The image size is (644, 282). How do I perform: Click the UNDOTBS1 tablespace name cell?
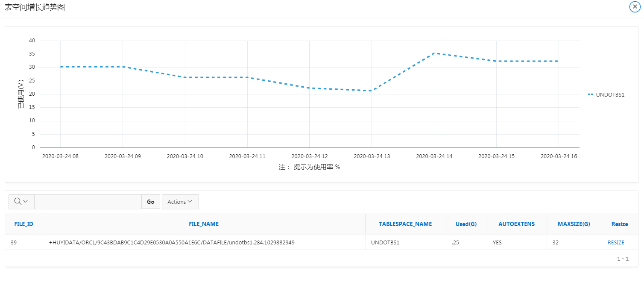[385, 243]
